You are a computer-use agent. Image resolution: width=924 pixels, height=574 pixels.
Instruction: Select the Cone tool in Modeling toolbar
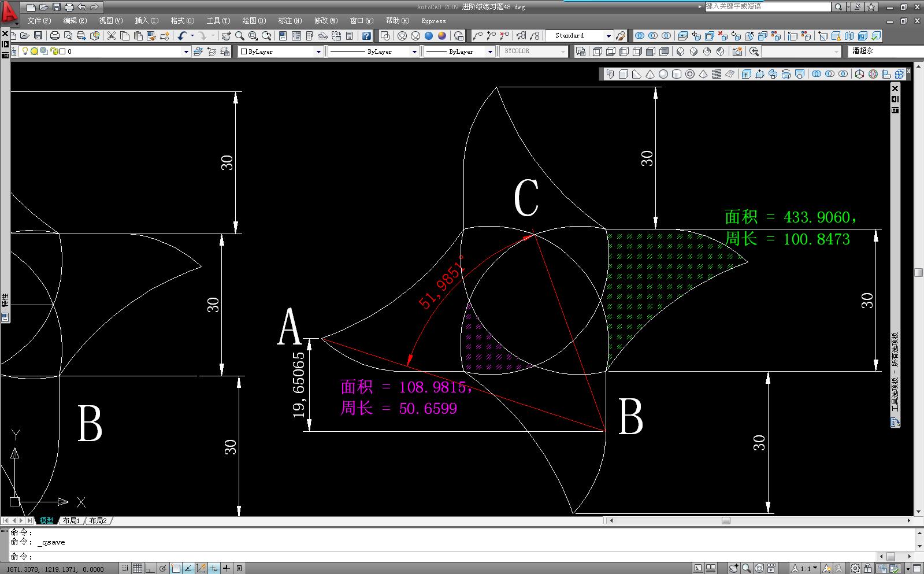point(650,74)
